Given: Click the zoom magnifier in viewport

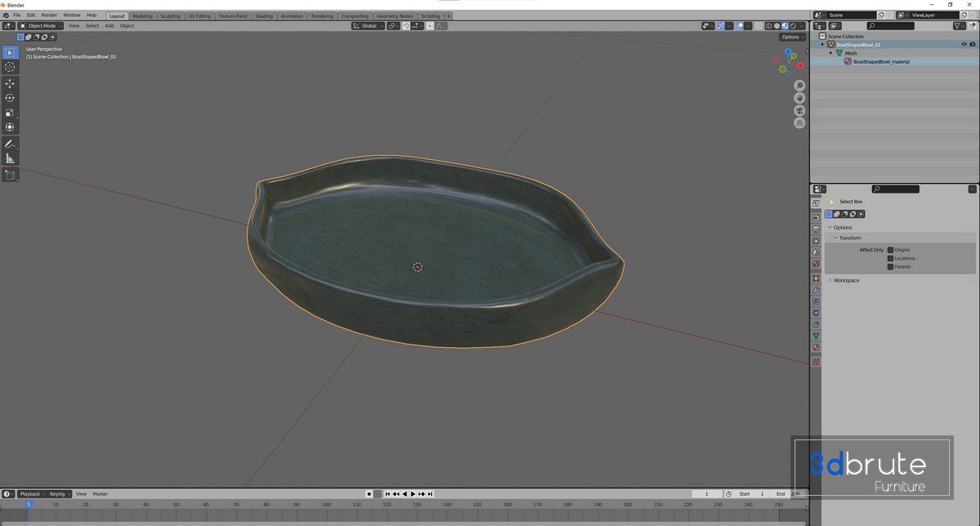Looking at the screenshot, I should point(800,86).
